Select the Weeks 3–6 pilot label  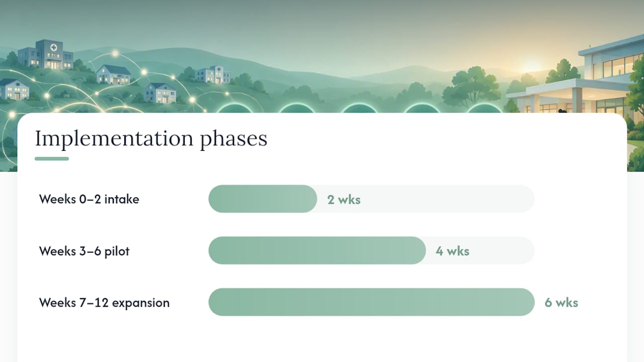click(84, 251)
